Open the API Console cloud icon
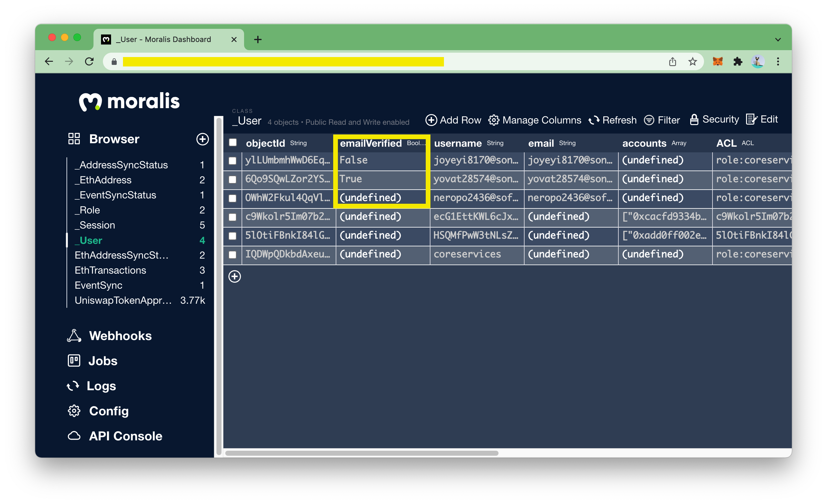The height and width of the screenshot is (504, 827). coord(74,436)
